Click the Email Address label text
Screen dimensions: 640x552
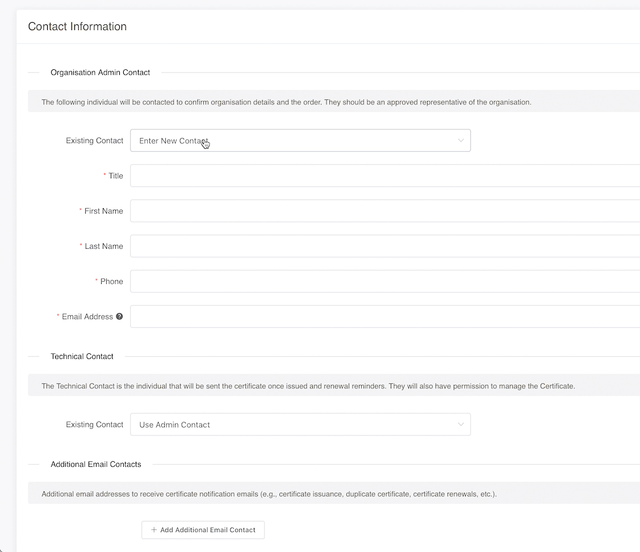[87, 317]
